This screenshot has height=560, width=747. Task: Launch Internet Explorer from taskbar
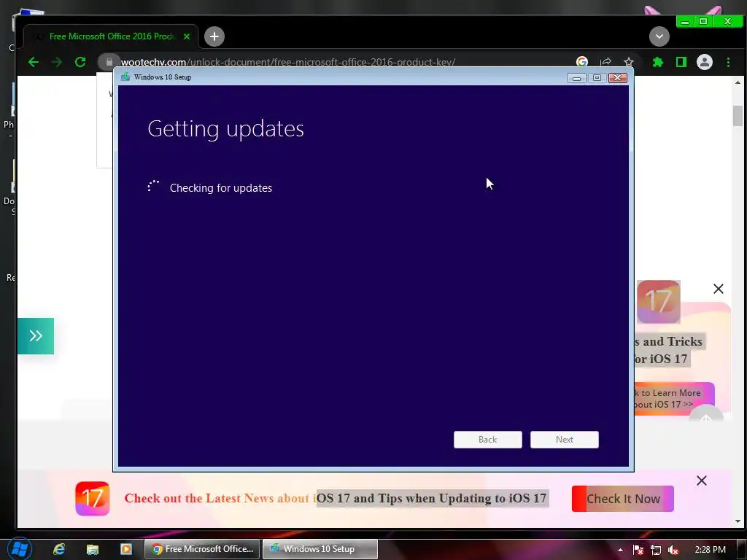59,549
